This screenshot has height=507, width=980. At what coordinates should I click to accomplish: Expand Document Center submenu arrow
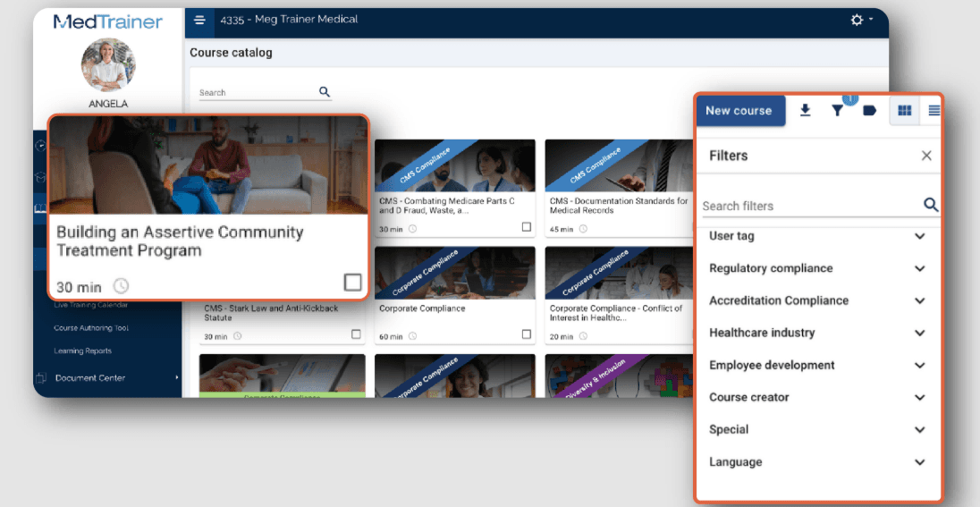pyautogui.click(x=177, y=377)
